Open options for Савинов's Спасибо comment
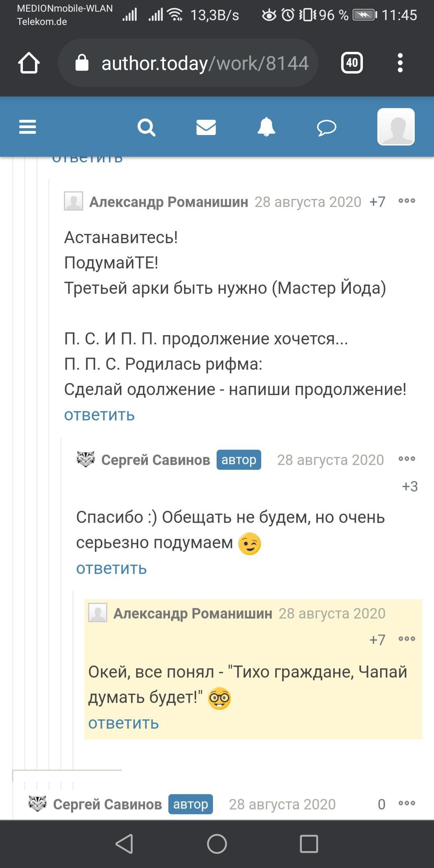 pyautogui.click(x=407, y=459)
